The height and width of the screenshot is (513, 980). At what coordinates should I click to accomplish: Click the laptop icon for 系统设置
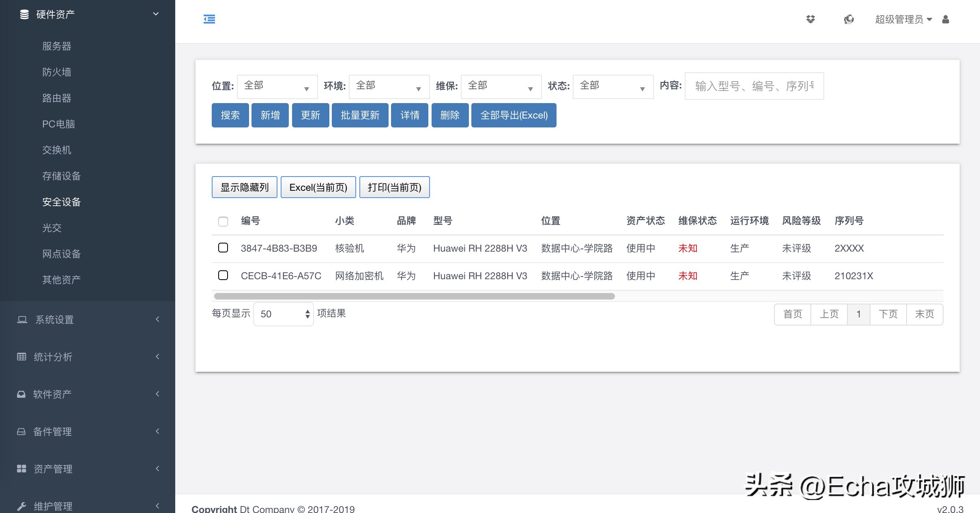[22, 319]
